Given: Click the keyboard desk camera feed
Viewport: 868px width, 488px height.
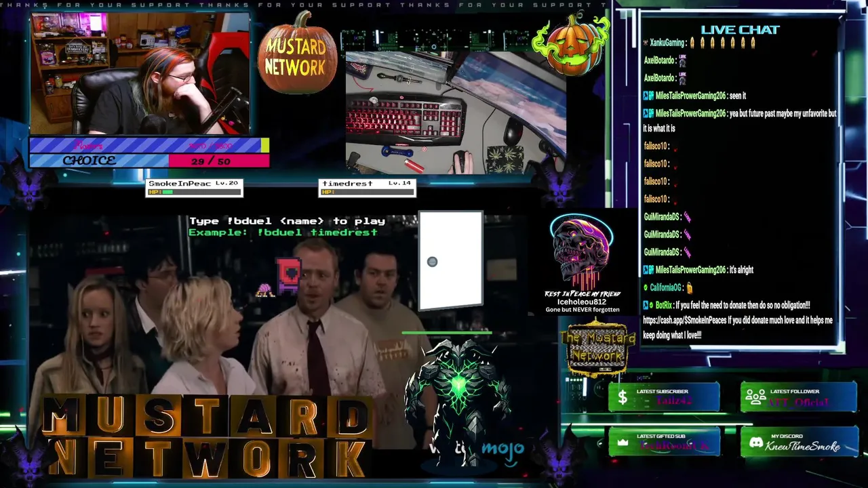Looking at the screenshot, I should pyautogui.click(x=456, y=113).
